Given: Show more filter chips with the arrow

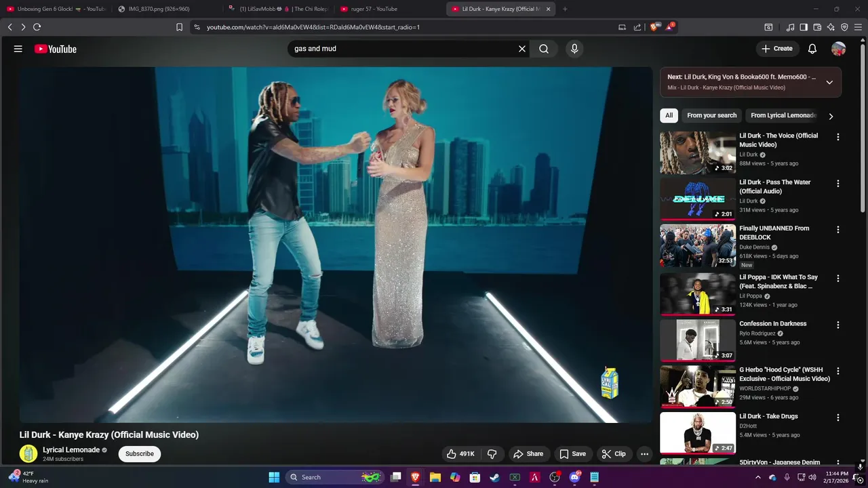Looking at the screenshot, I should 831,117.
